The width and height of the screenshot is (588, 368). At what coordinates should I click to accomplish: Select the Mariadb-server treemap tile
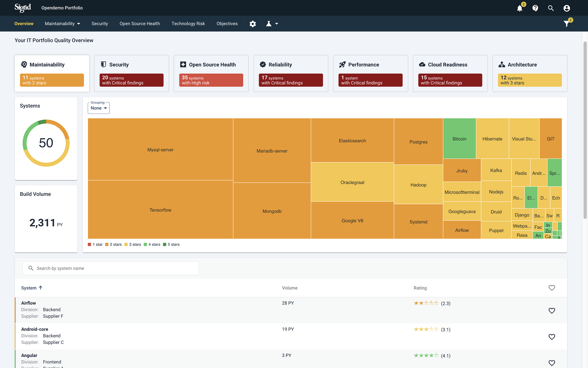point(272,151)
